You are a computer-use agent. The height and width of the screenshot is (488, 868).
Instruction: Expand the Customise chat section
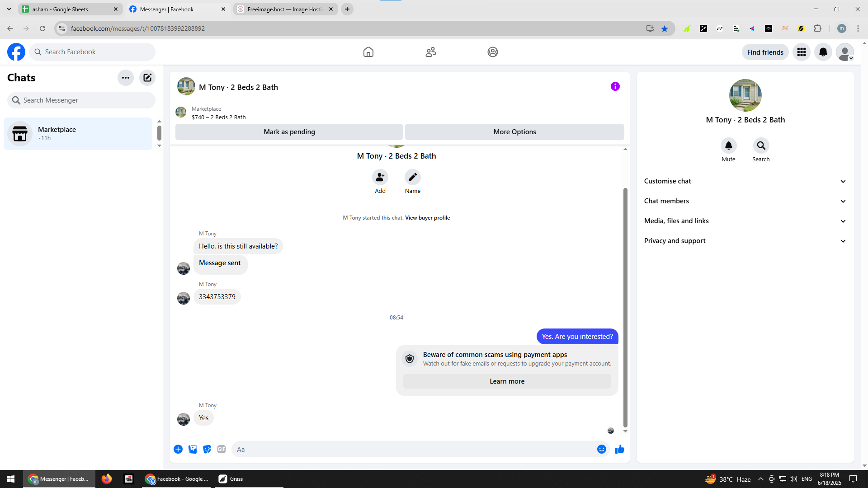[x=745, y=181]
